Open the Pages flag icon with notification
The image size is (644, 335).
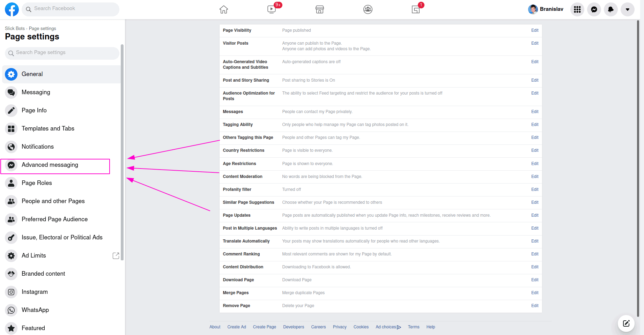416,9
